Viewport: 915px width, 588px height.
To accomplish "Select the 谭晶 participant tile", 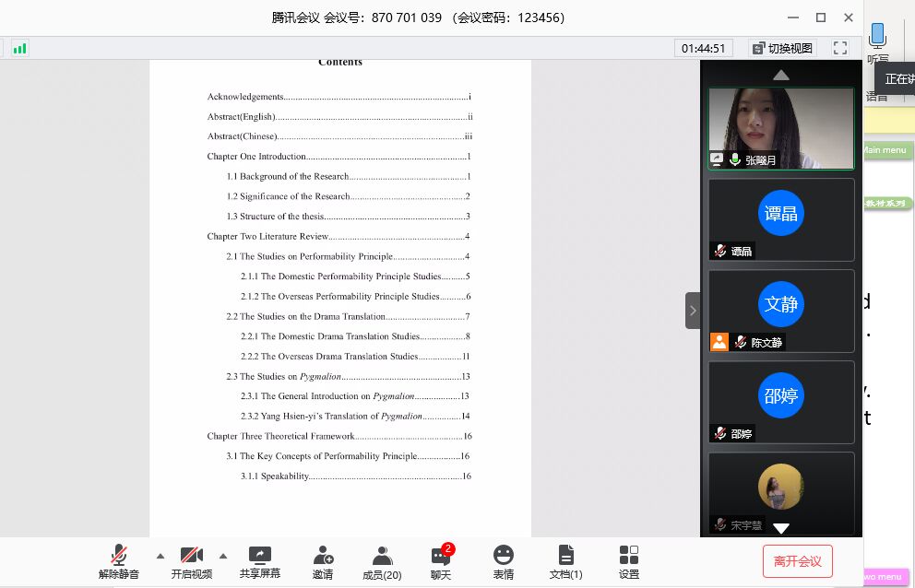I will (780, 218).
